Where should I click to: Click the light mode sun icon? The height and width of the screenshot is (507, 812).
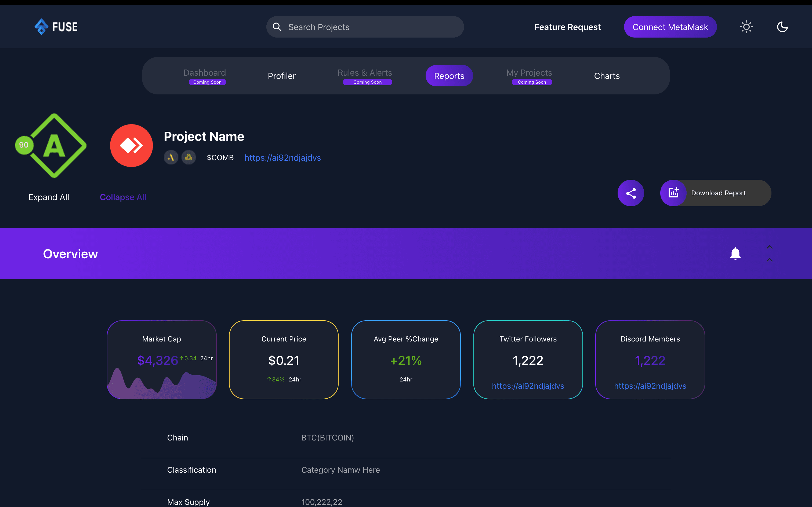(x=746, y=27)
